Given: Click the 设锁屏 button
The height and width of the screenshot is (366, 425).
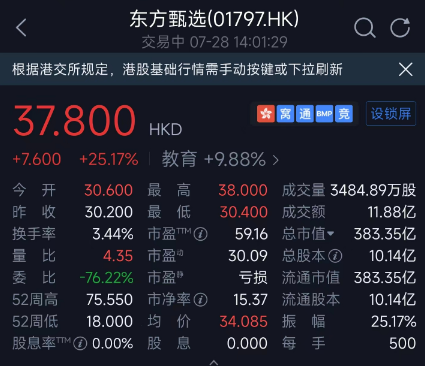Looking at the screenshot, I should [391, 114].
